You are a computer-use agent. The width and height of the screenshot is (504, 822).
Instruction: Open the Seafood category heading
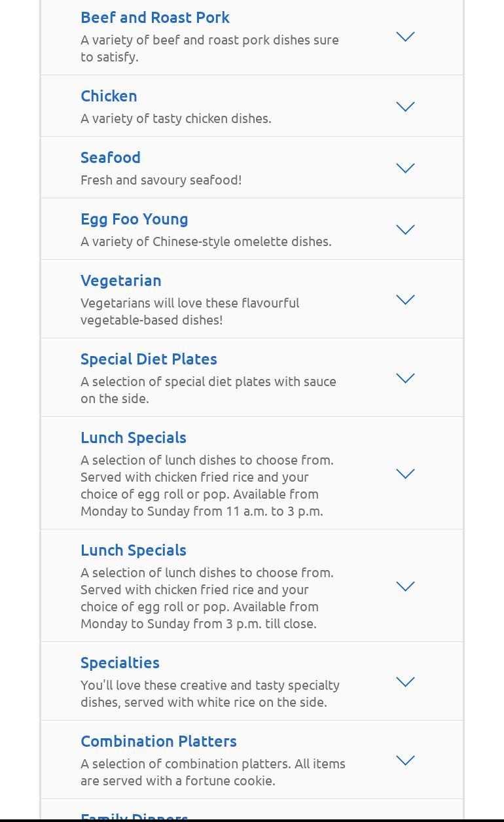pyautogui.click(x=111, y=158)
